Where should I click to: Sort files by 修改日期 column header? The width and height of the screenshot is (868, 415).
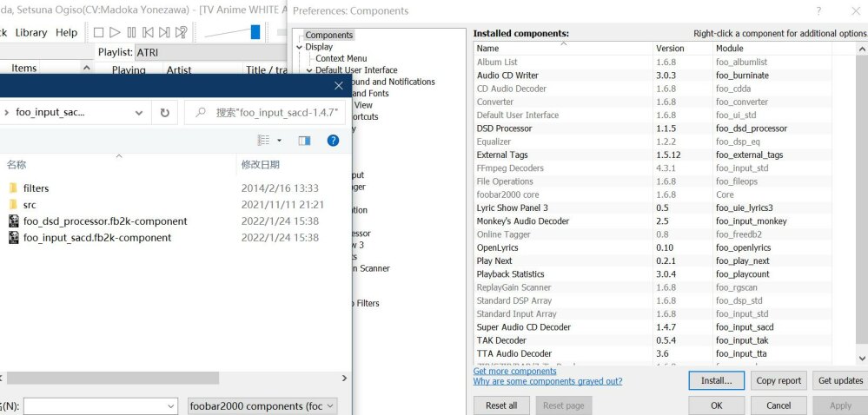click(294, 164)
